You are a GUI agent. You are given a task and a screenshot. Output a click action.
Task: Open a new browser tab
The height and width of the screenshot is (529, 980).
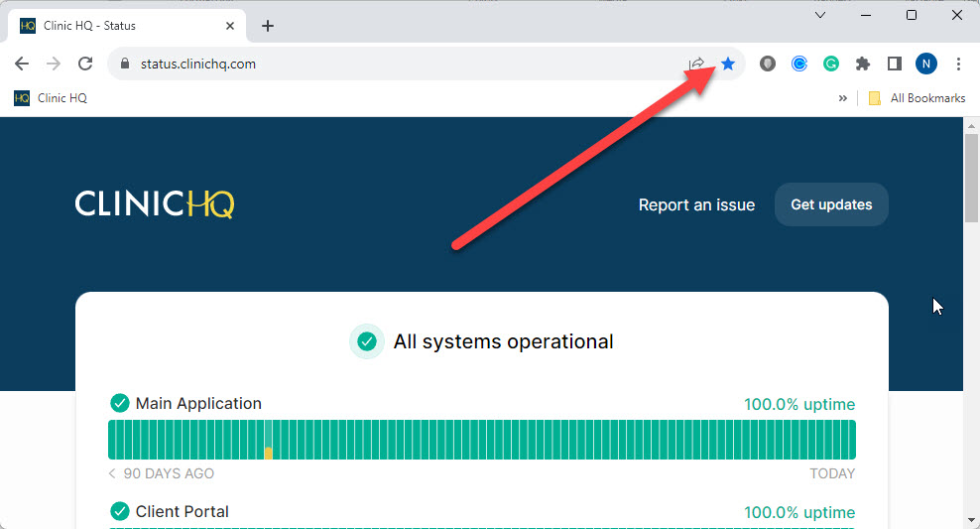coord(268,26)
